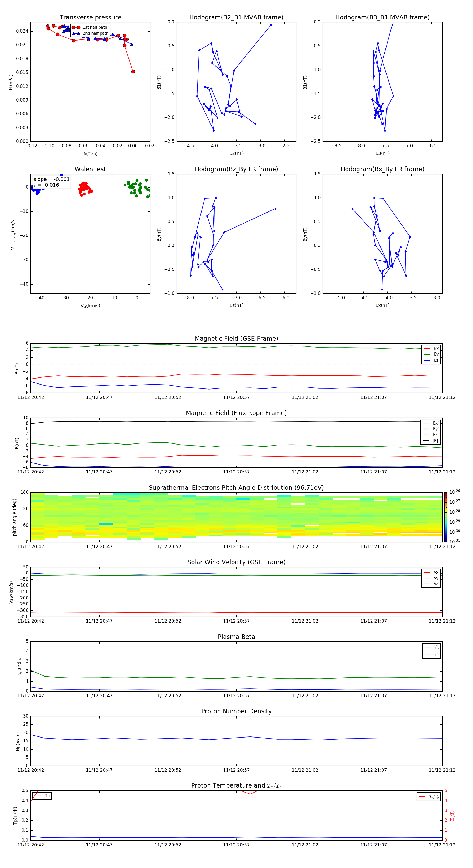Click the 'A(T·m)' x-axis label
Viewport: 473px width, 868px height.
90,154
